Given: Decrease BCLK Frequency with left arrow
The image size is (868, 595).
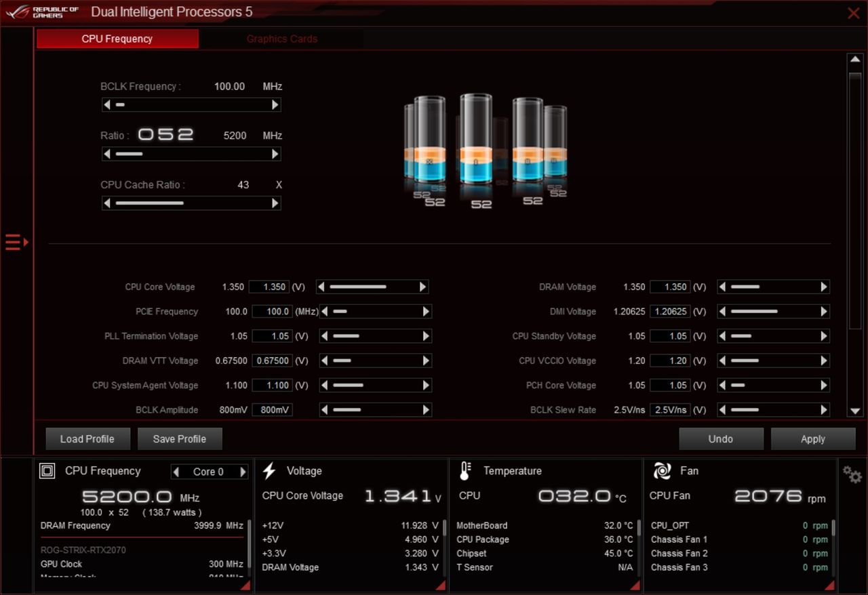Looking at the screenshot, I should pyautogui.click(x=107, y=105).
